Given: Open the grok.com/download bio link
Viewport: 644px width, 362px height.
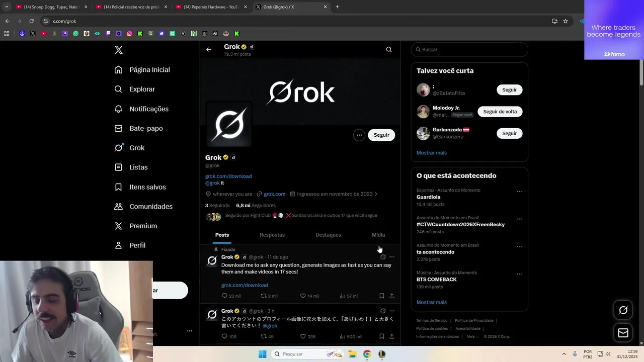Looking at the screenshot, I should (228, 176).
